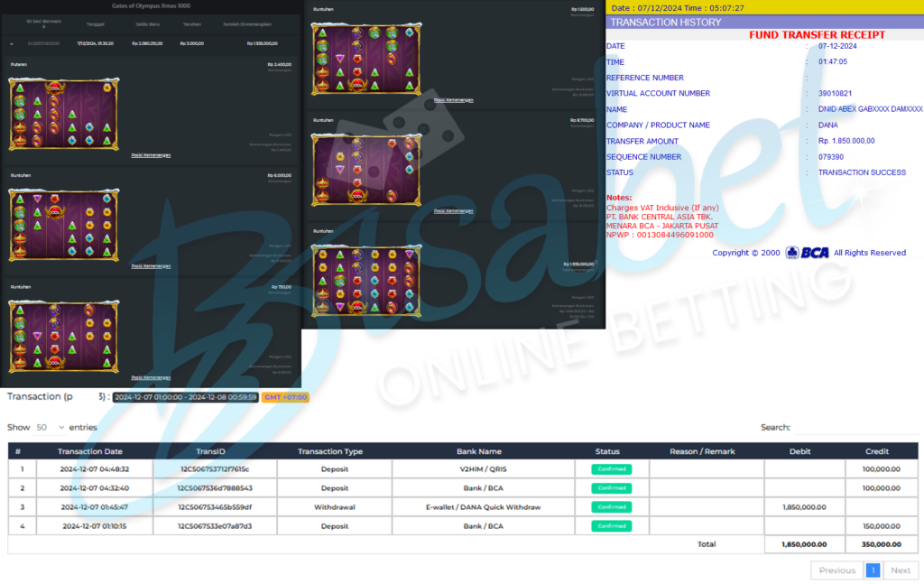Viewport: 924px width, 584px height.
Task: Sort by the # column header
Action: pos(18,451)
